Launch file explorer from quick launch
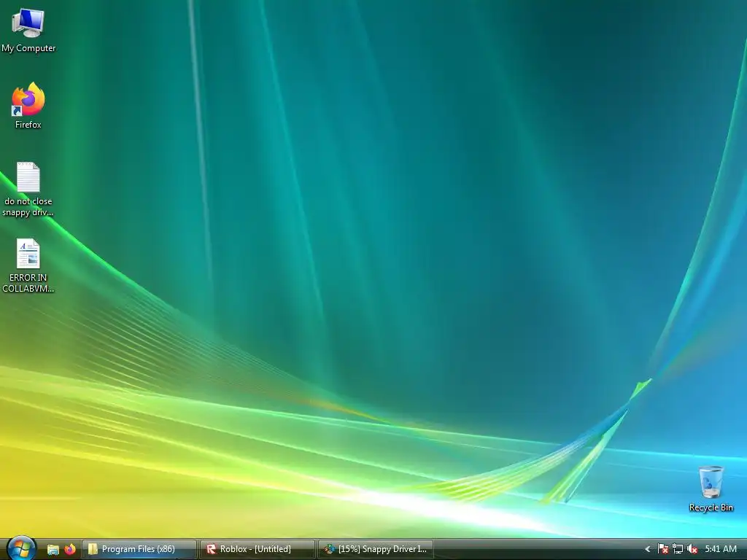This screenshot has height=560, width=747. click(53, 549)
